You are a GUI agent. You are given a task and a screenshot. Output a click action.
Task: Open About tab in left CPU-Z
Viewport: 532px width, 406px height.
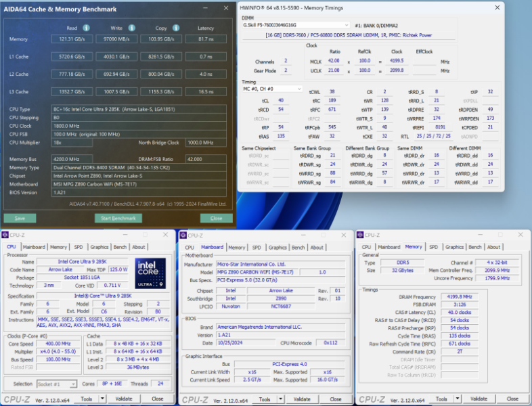[x=139, y=247]
